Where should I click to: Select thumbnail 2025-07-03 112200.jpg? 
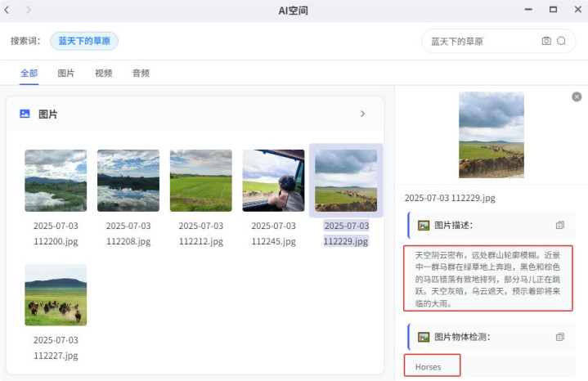(56, 181)
